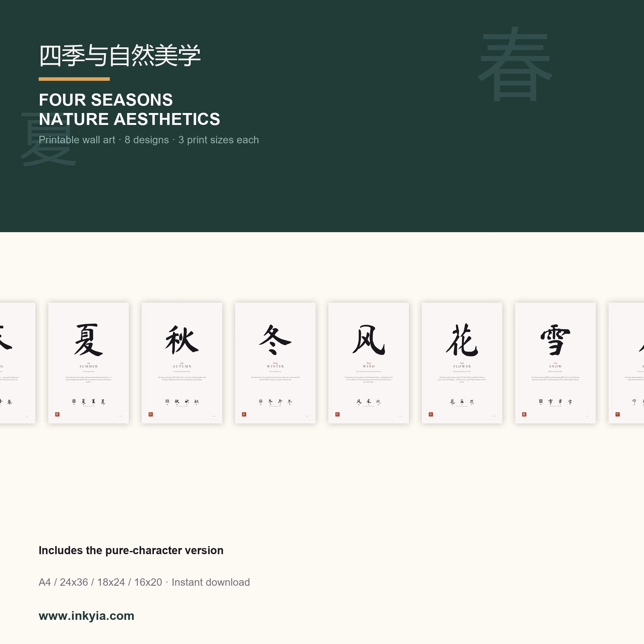Click the Chinese title 四季与自然美学
The width and height of the screenshot is (644, 644).
pos(120,56)
